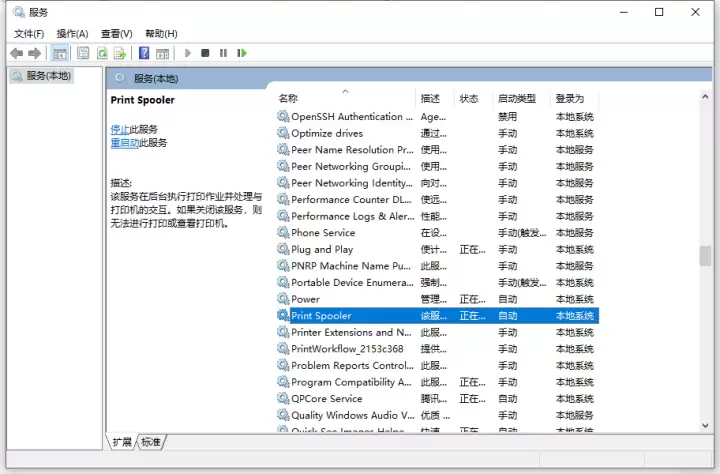The height and width of the screenshot is (474, 720).
Task: Click the Export List toolbar icon
Action: pyautogui.click(x=120, y=53)
